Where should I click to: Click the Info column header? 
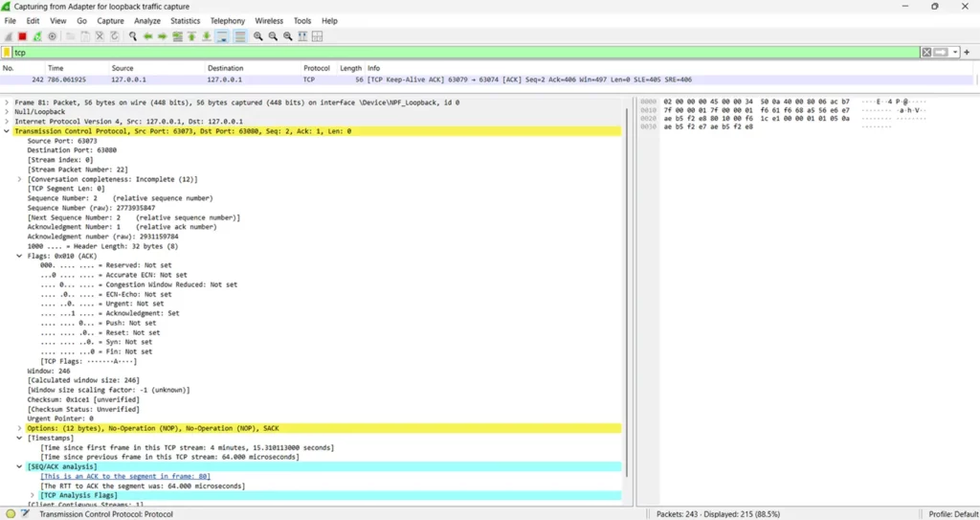pos(374,68)
